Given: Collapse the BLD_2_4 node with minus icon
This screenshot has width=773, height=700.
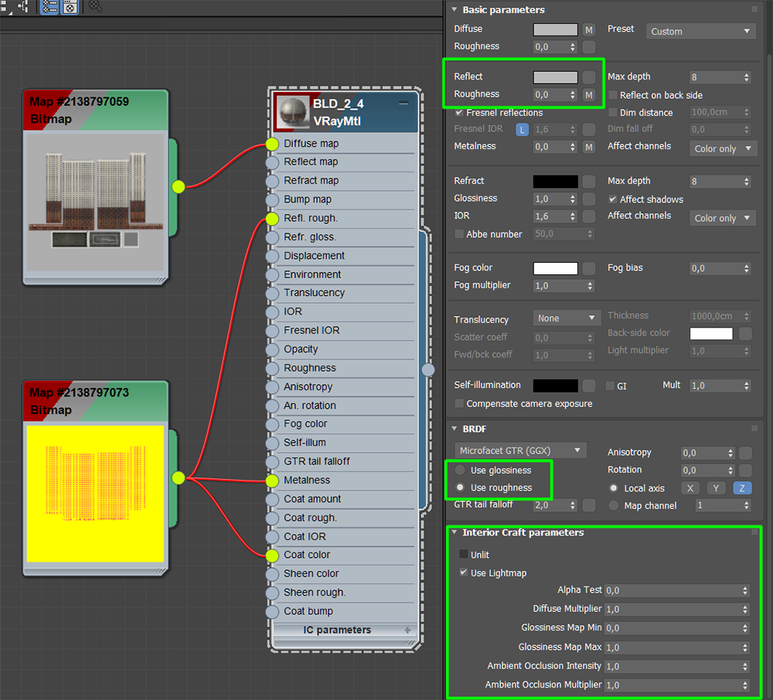Looking at the screenshot, I should [x=404, y=103].
